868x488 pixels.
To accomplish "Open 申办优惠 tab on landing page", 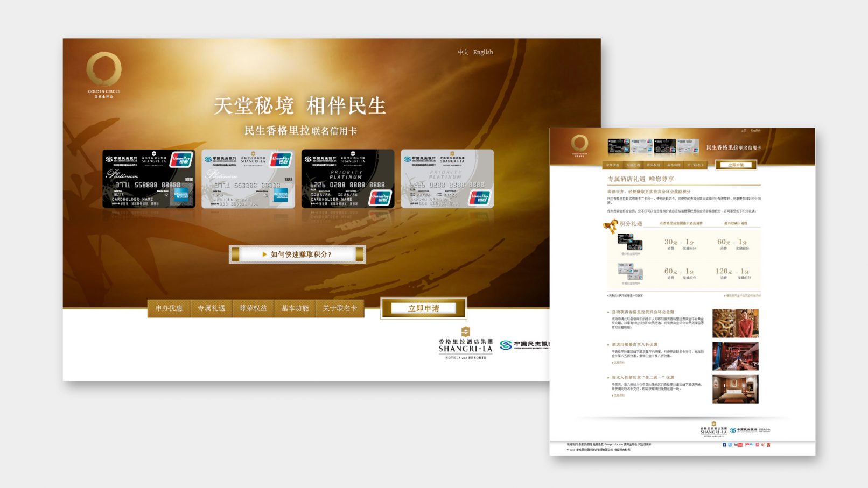I will (169, 308).
